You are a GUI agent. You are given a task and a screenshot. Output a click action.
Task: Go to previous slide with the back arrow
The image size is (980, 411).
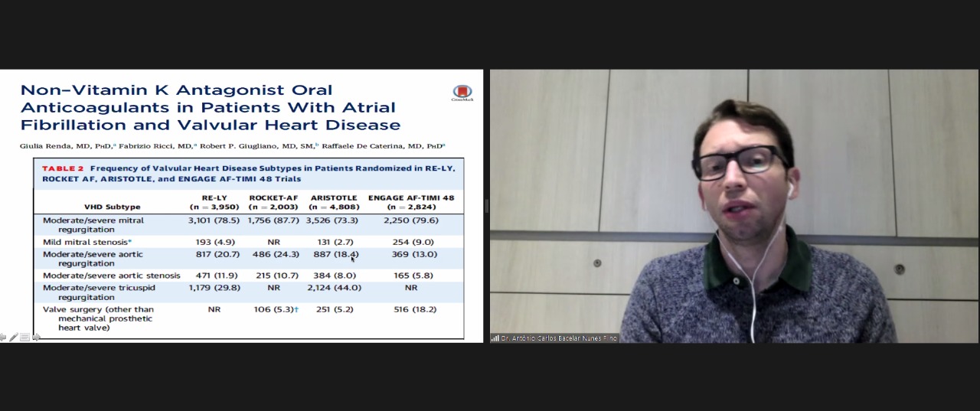[3, 337]
